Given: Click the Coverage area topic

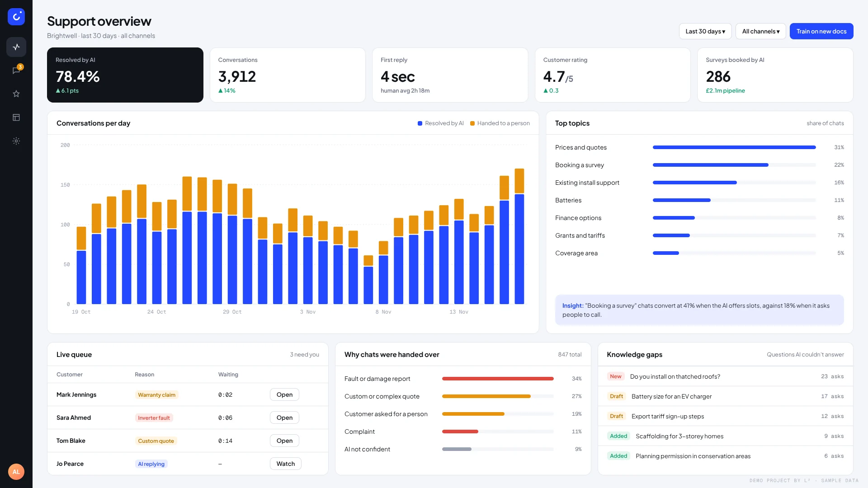Looking at the screenshot, I should click(699, 253).
